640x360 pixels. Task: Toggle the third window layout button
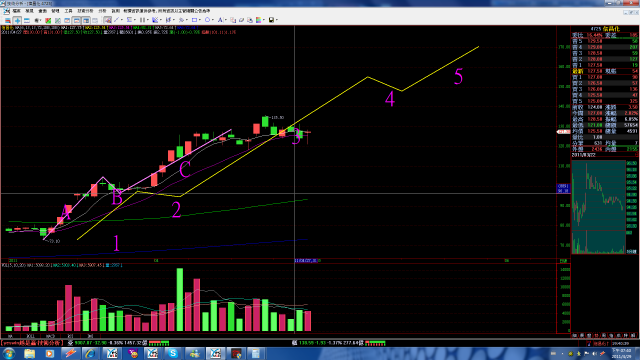click(86, 20)
